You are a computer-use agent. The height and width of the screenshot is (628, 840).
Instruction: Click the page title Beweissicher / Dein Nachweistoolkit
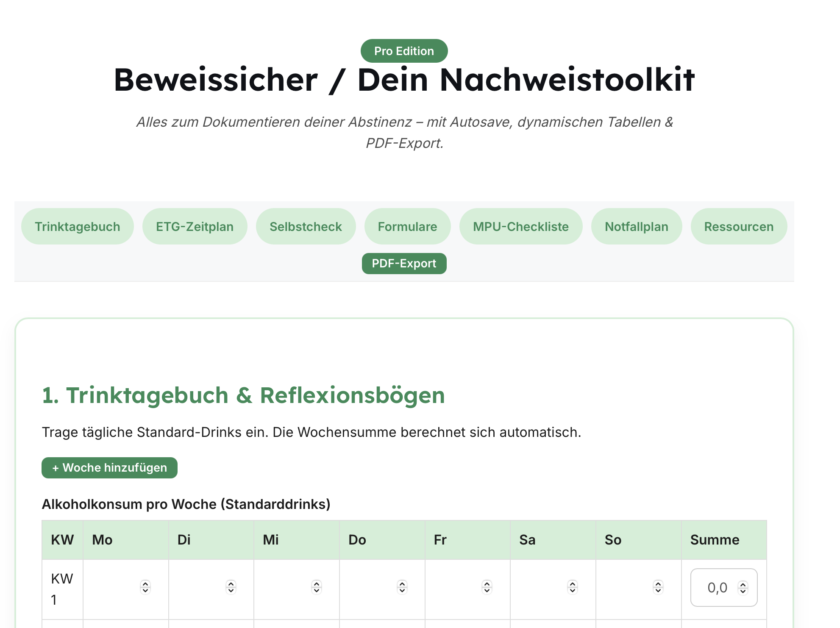404,80
